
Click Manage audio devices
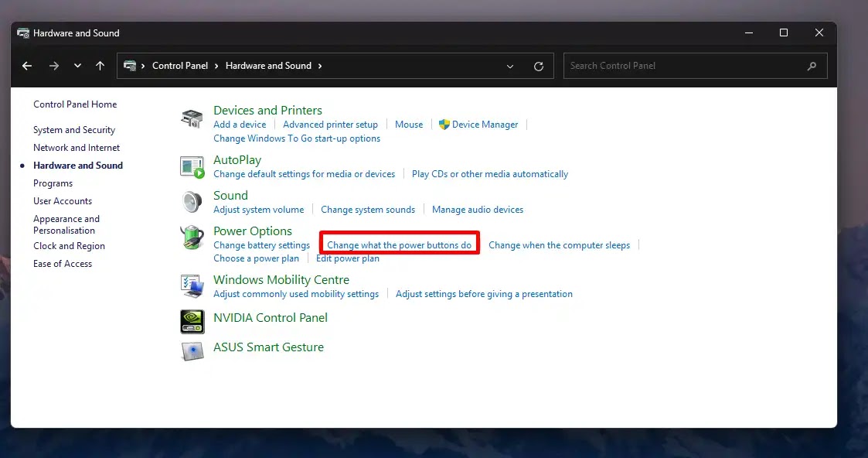click(x=478, y=210)
